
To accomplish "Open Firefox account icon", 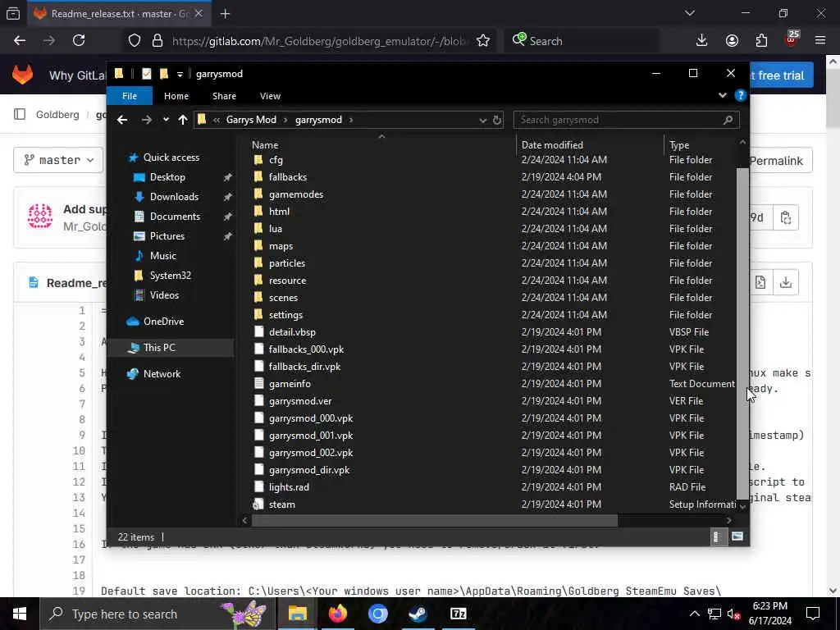I will (x=732, y=41).
